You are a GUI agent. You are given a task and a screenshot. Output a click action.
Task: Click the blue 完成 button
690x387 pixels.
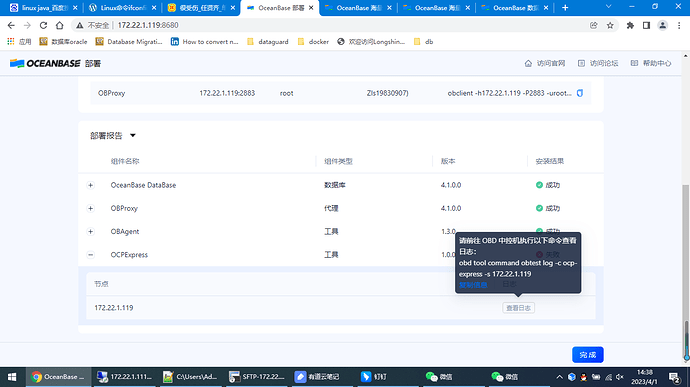(x=587, y=355)
